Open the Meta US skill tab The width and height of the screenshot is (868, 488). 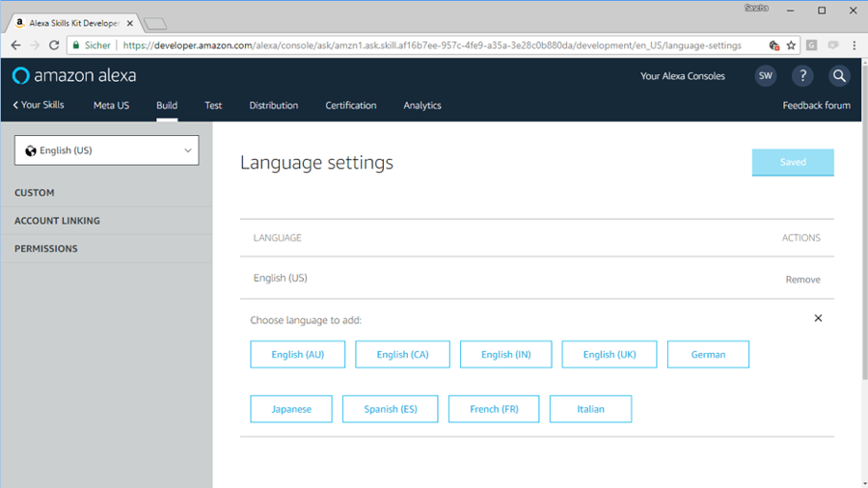[111, 105]
